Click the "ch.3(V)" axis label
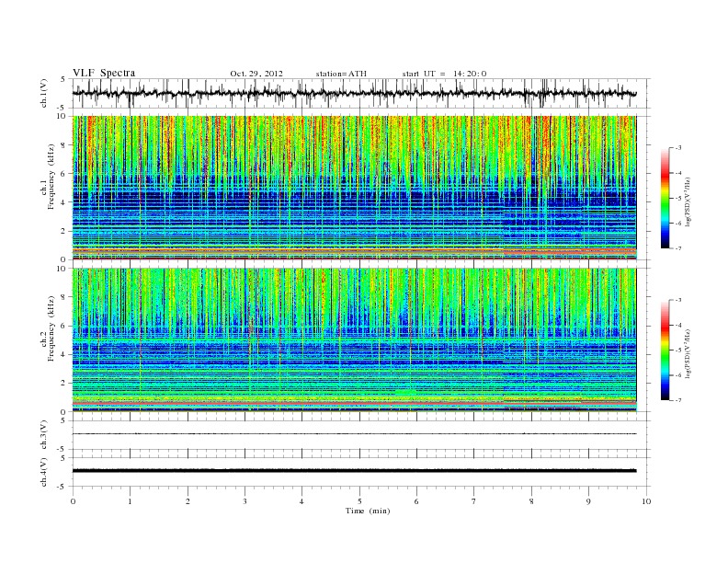The height and width of the screenshot is (563, 728). click(43, 435)
